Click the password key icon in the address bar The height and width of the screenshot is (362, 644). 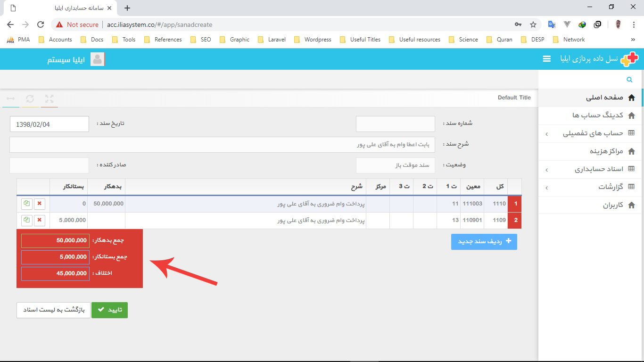pyautogui.click(x=518, y=25)
